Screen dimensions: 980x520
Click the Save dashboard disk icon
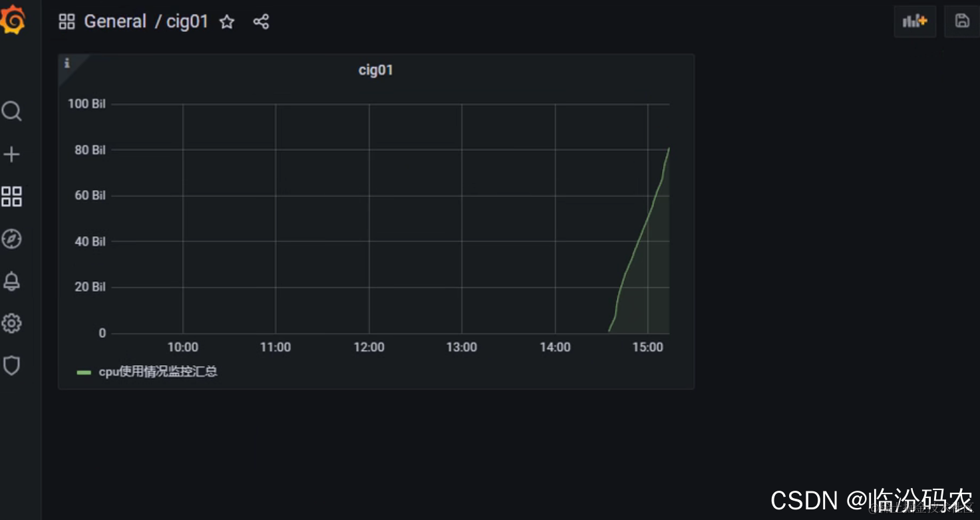tap(961, 21)
